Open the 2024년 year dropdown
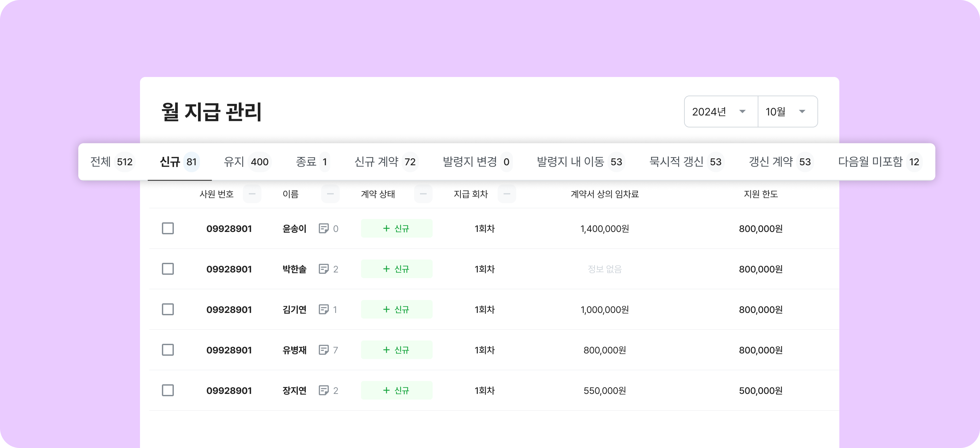Viewport: 980px width, 448px height. click(721, 112)
